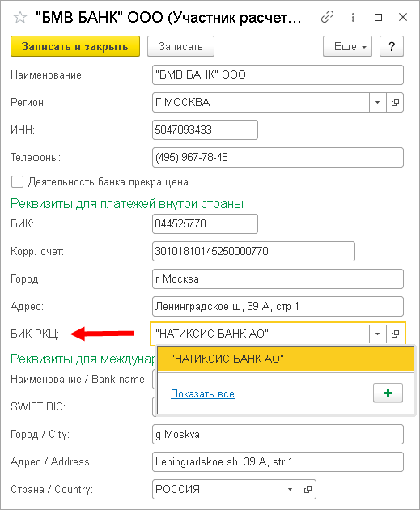Edit the 'Наименование' field with "БМВ БАНК" ООО
This screenshot has width=420, height=510.
[278, 74]
